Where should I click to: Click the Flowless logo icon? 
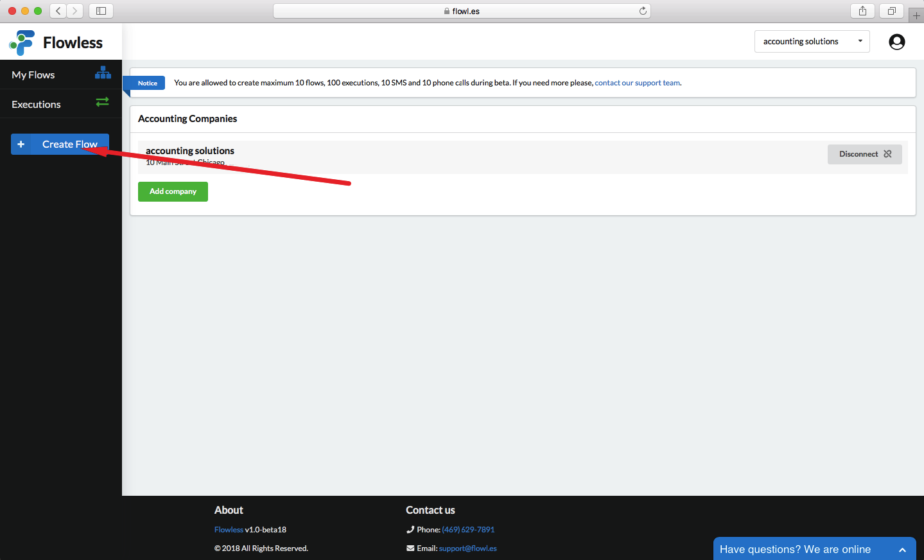pos(22,42)
